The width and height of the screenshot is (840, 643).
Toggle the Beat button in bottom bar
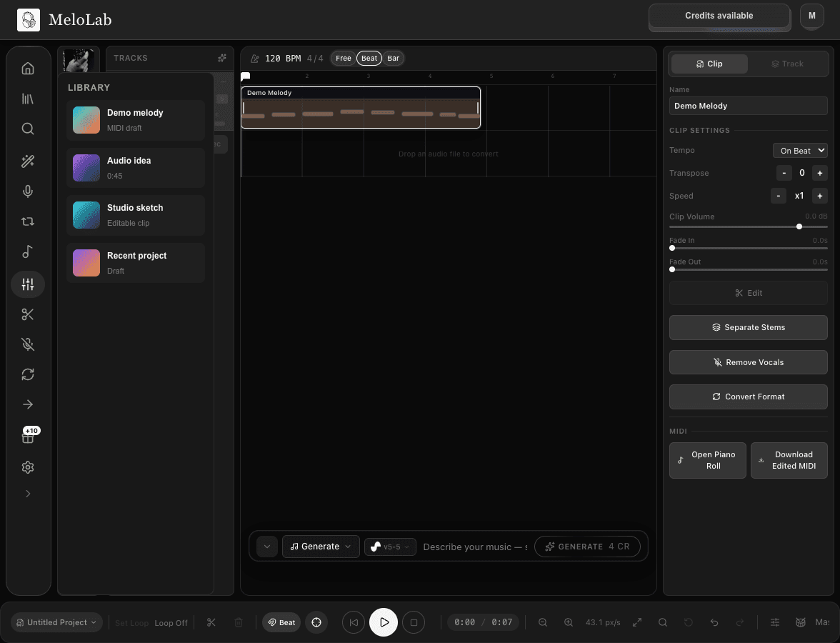(281, 622)
